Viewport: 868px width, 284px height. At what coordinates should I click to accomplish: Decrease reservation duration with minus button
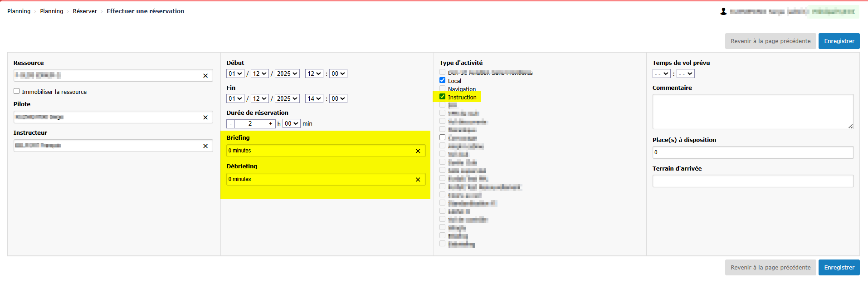tap(231, 123)
